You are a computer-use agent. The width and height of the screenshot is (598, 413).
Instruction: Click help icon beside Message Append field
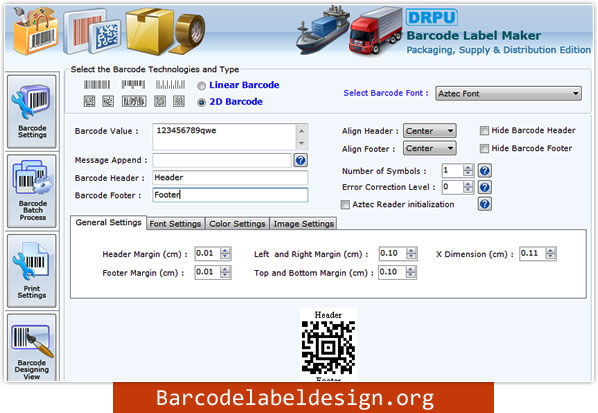(301, 160)
